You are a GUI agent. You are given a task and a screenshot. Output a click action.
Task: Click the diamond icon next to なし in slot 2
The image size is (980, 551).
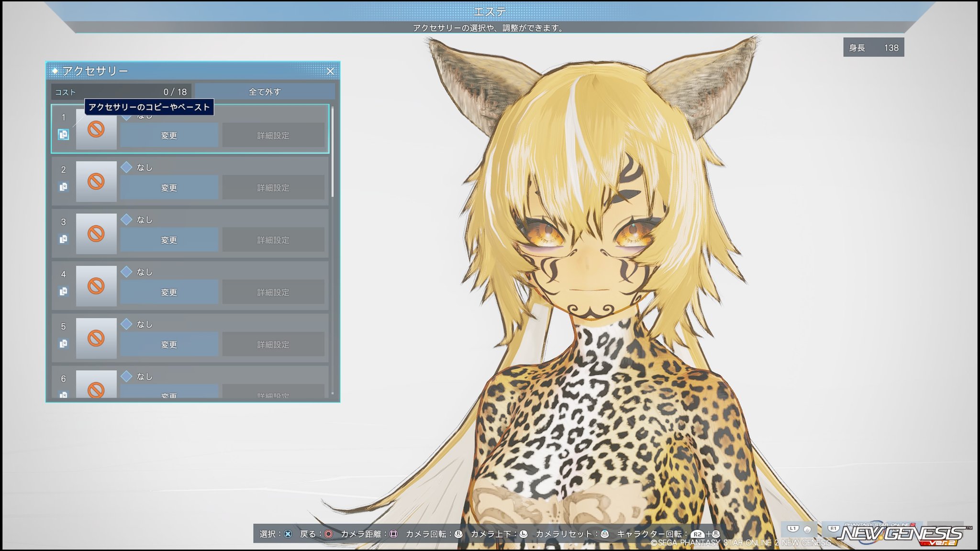click(x=126, y=167)
